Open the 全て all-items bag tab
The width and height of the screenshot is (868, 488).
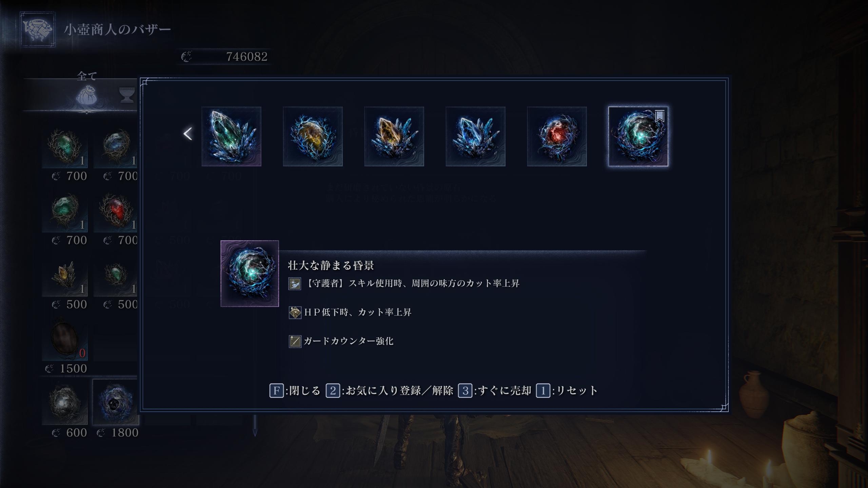(87, 96)
